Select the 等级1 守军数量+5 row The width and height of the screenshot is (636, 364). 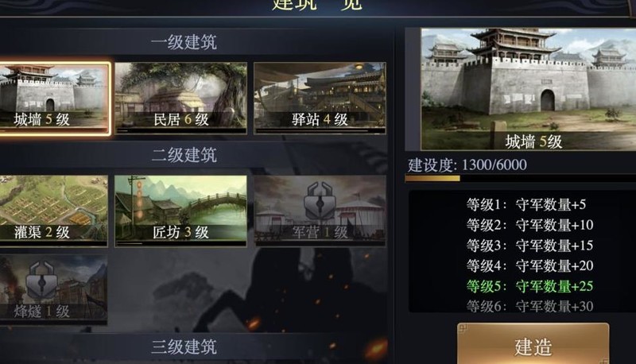pyautogui.click(x=526, y=205)
